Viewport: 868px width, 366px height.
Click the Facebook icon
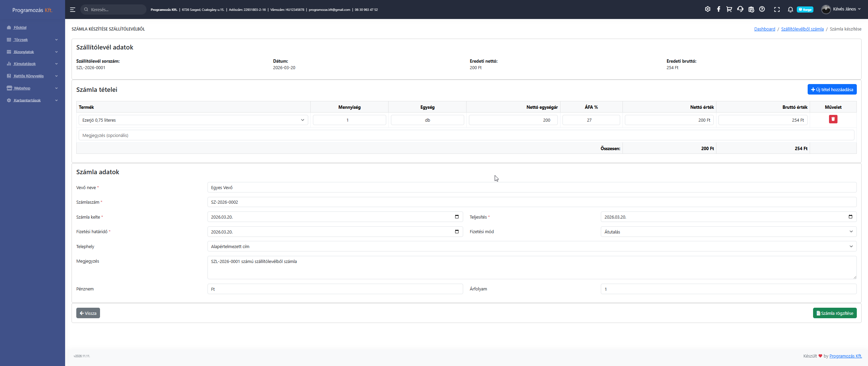click(x=718, y=9)
